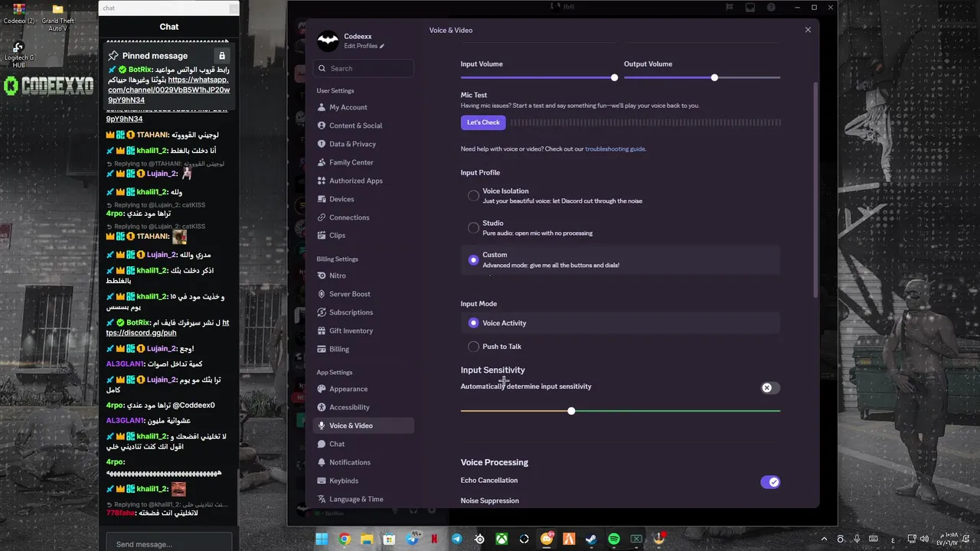This screenshot has width=980, height=551.
Task: Click the Subscriptions sidebar icon
Action: click(x=322, y=312)
